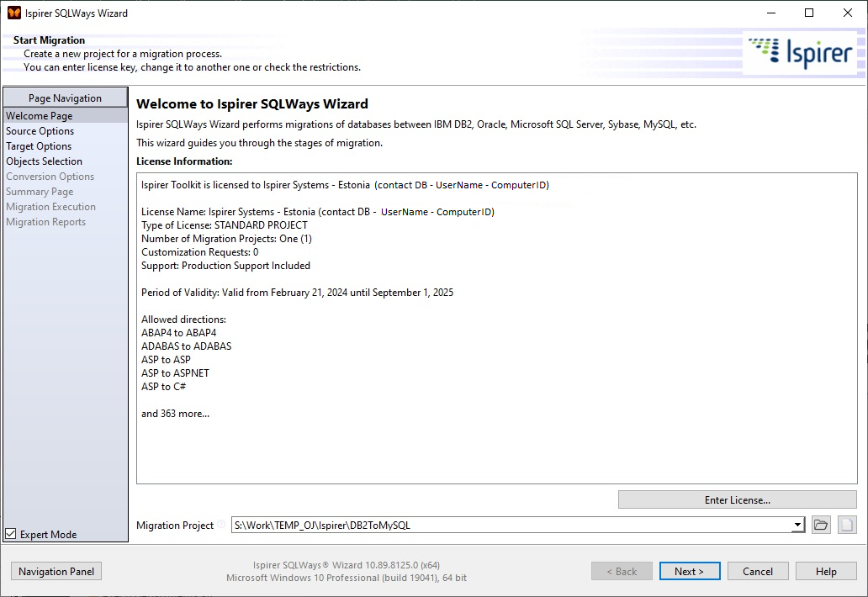868x597 pixels.
Task: Open Migration Reports from the navigation list
Action: point(45,221)
